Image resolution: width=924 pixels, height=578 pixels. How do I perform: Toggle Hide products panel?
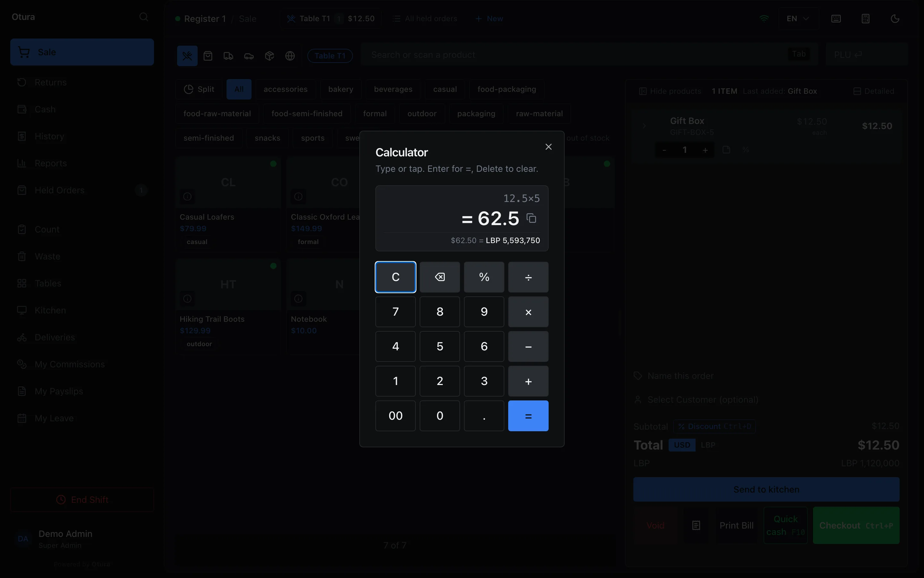click(x=670, y=92)
